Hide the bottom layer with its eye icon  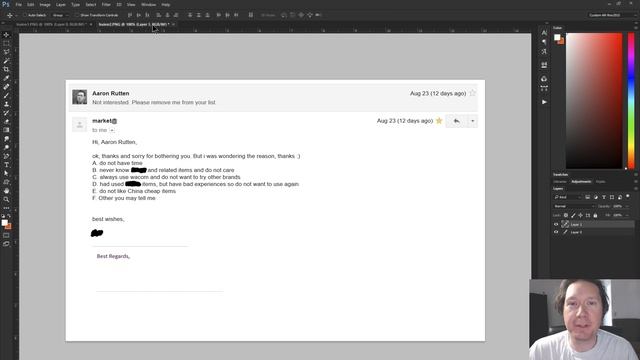[x=556, y=232]
